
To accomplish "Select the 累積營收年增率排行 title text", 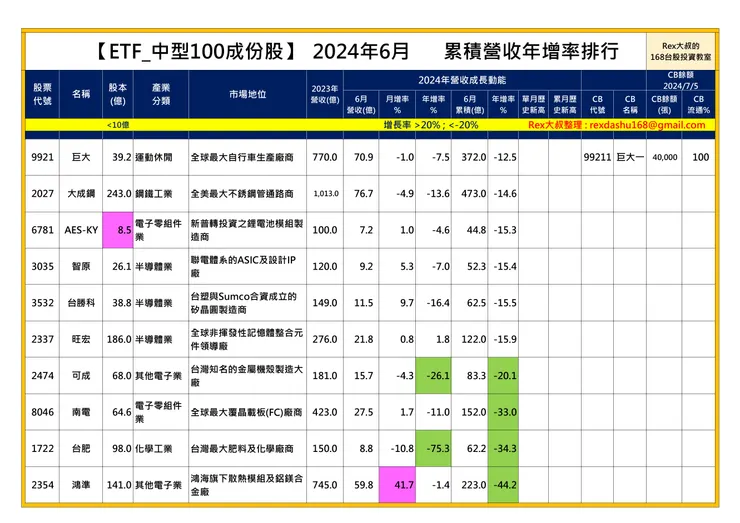I will tap(531, 51).
